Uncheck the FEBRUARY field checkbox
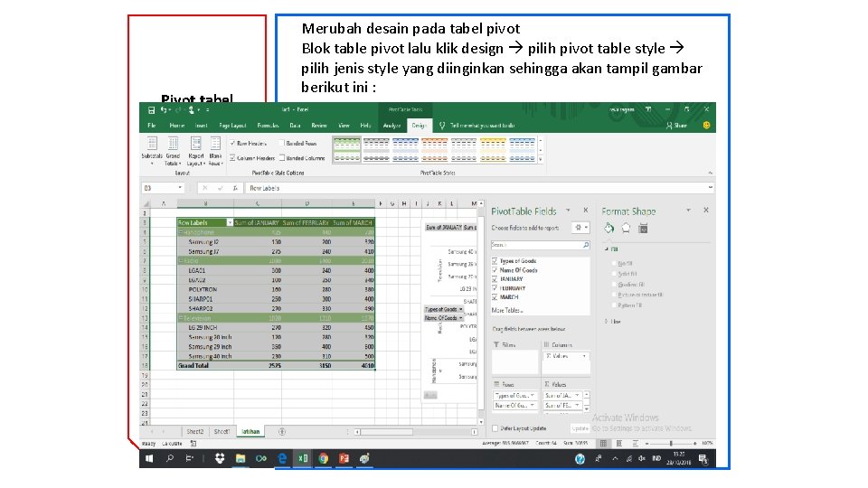Screen dimensions: 868x488 point(495,288)
